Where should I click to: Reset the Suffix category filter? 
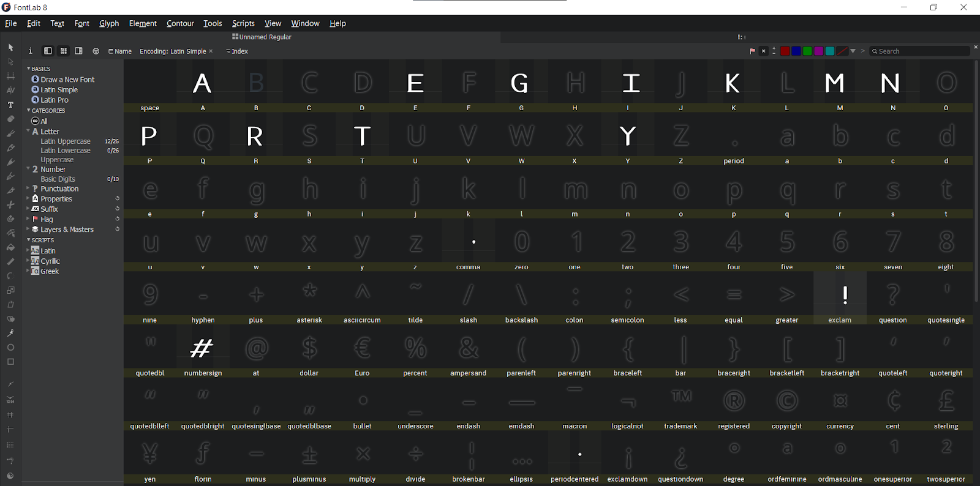click(117, 209)
